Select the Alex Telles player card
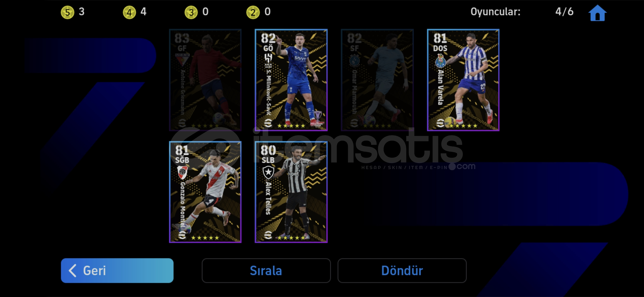The width and height of the screenshot is (644, 297). 291,192
